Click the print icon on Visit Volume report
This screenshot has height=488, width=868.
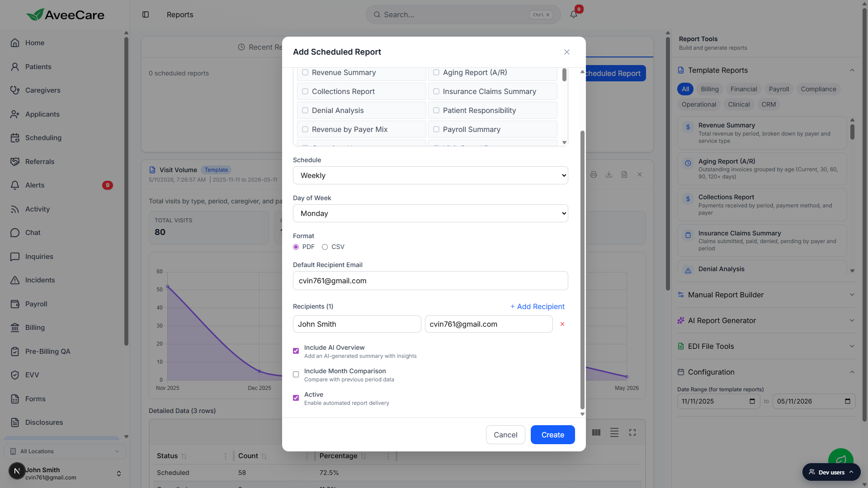point(594,174)
